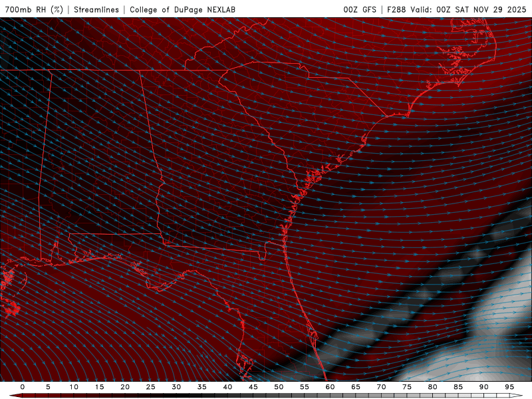The width and height of the screenshot is (532, 399).
Task: Click the "F288" forecast hour label
Action: click(396, 9)
